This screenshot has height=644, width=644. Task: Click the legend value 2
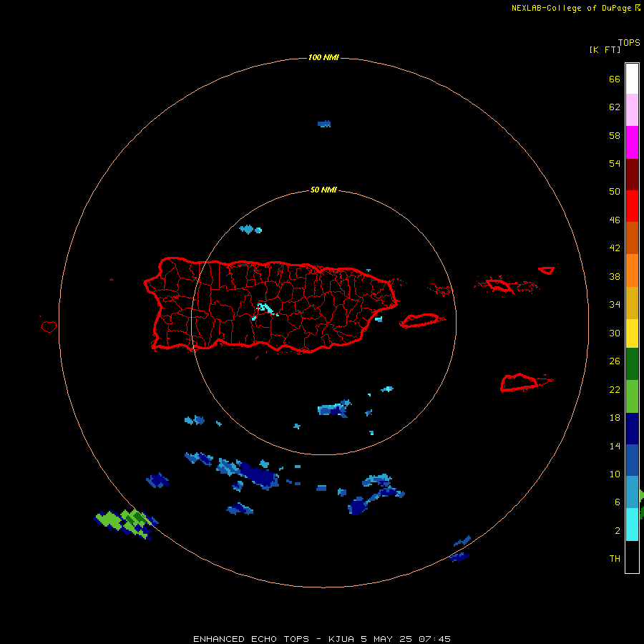coord(617,531)
